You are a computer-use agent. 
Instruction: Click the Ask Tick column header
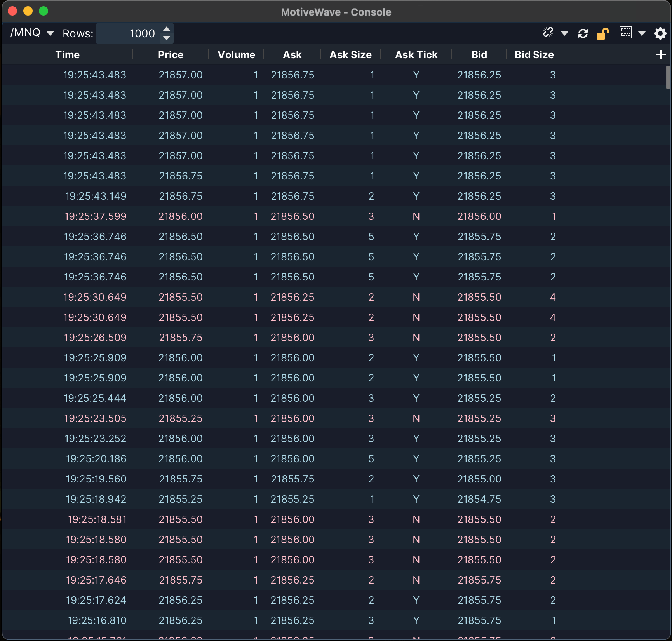416,55
